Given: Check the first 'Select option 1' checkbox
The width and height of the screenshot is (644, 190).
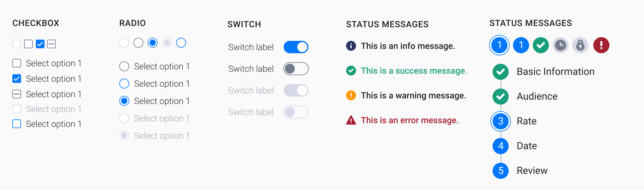Looking at the screenshot, I should coord(17,63).
